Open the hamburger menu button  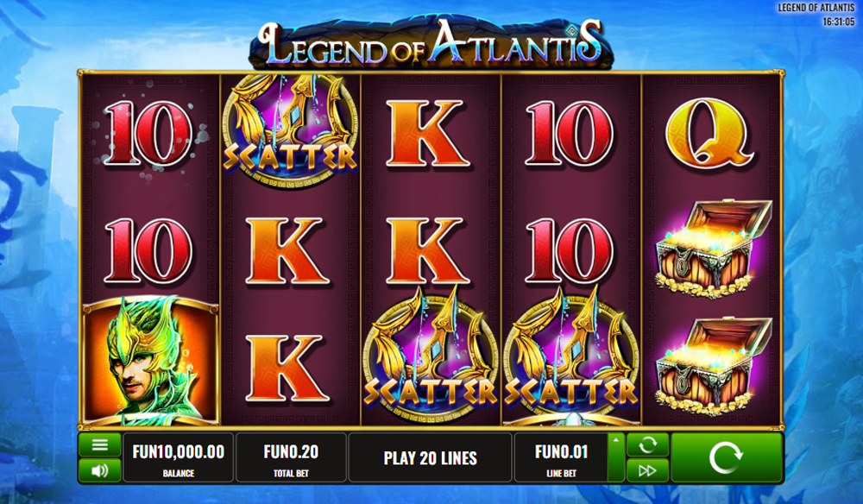click(99, 445)
